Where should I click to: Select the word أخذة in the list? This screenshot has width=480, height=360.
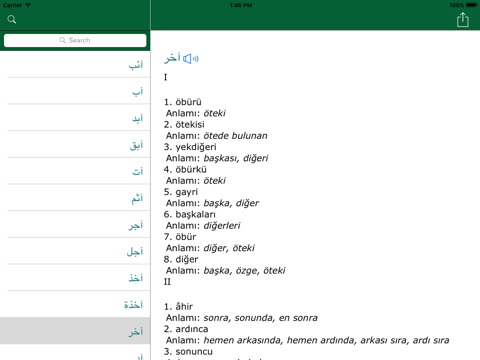(75, 304)
